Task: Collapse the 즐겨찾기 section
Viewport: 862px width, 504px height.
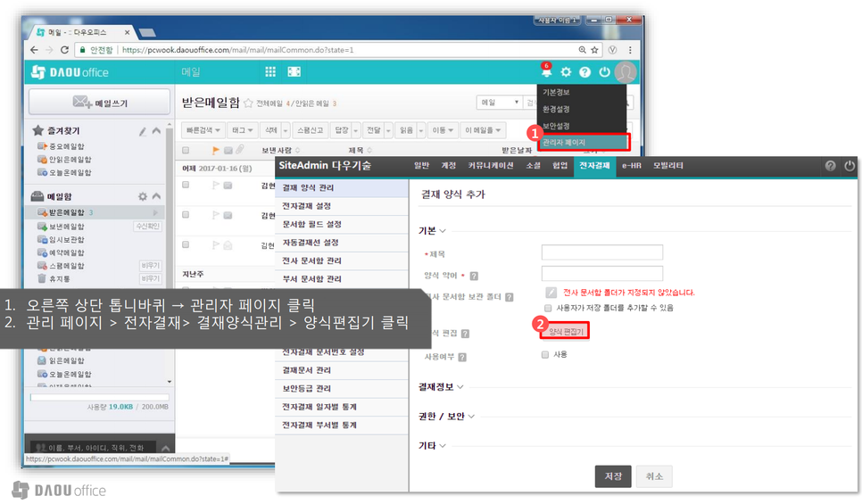Action: 157,131
